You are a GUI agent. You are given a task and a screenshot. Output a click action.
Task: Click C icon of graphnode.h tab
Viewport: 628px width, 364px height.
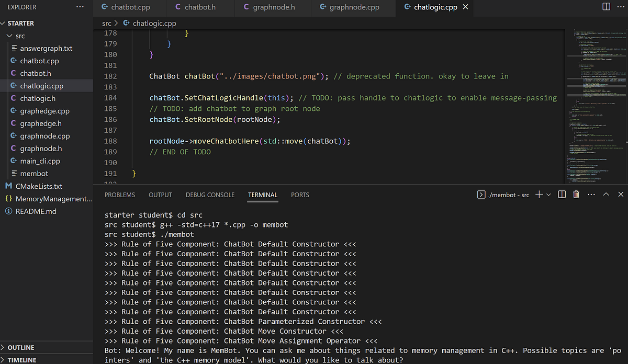tap(246, 7)
